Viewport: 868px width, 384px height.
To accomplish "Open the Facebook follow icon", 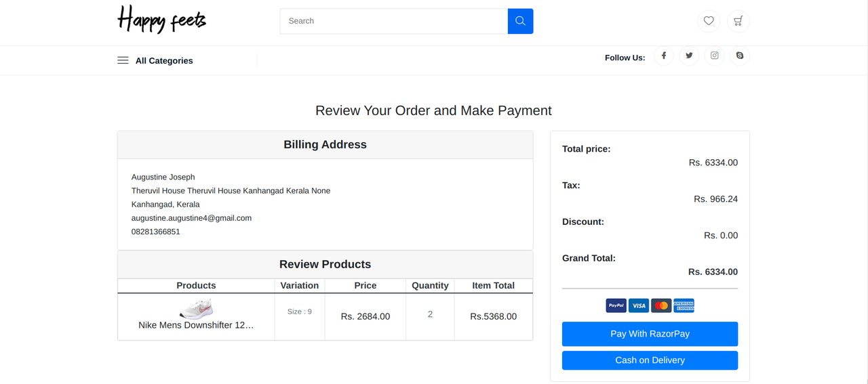I will click(663, 56).
